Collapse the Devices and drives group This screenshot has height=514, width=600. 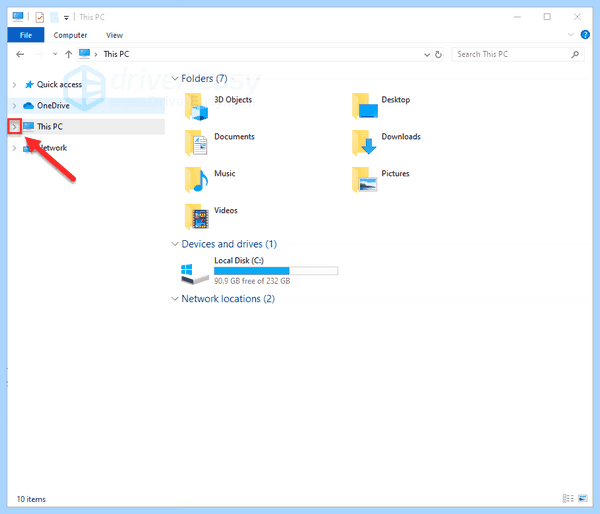(175, 244)
